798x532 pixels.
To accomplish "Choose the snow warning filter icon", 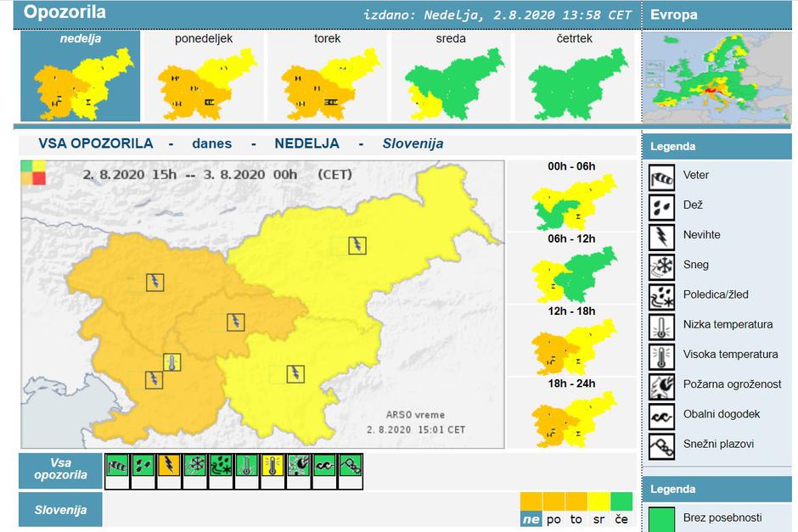I will (x=194, y=466).
